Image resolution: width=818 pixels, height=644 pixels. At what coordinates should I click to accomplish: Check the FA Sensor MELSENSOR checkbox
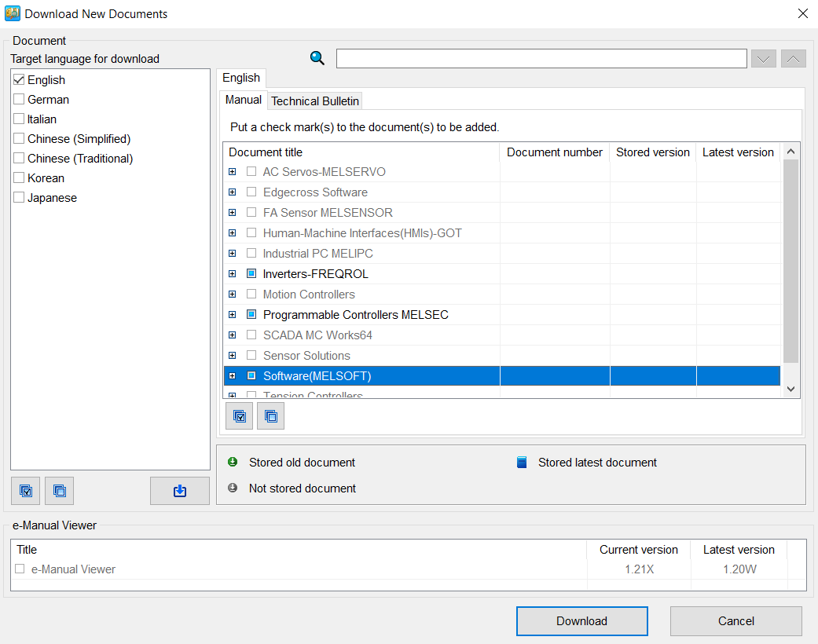point(251,212)
